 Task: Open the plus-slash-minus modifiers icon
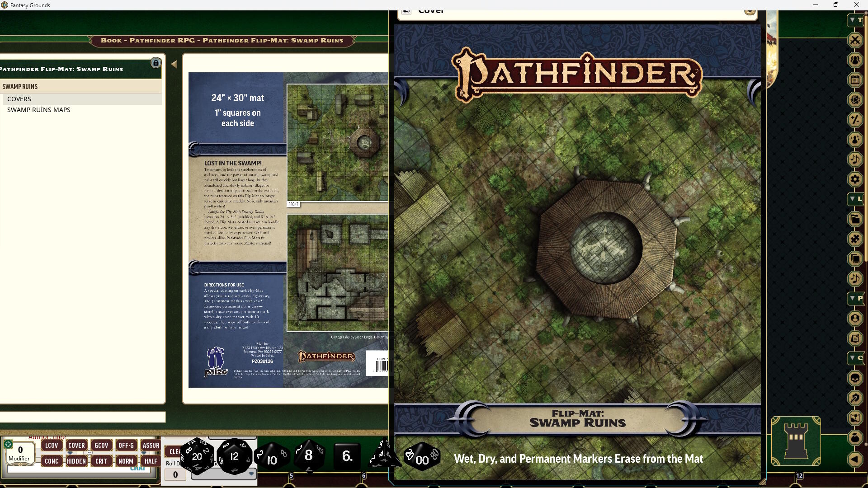(x=855, y=120)
